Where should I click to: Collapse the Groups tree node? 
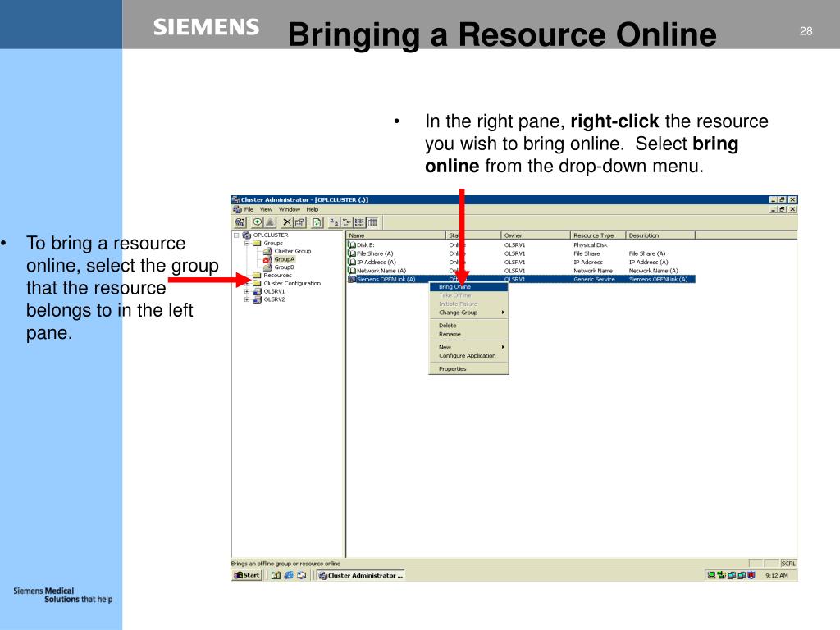(247, 243)
